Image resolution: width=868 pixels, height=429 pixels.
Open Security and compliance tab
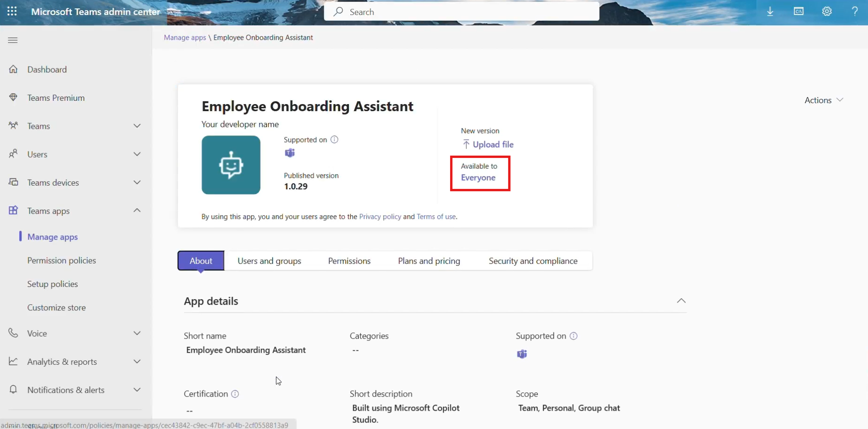pos(533,261)
